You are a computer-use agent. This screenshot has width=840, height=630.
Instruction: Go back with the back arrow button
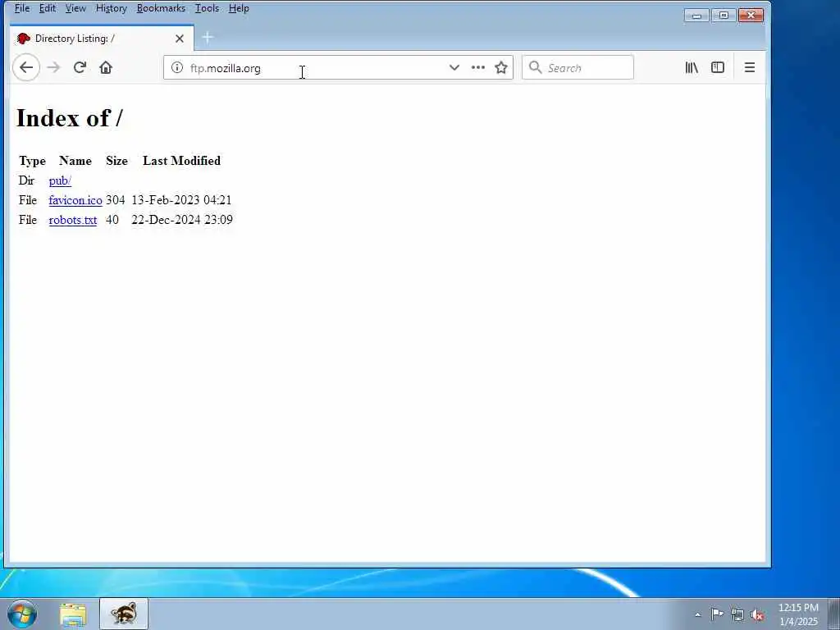pyautogui.click(x=26, y=67)
